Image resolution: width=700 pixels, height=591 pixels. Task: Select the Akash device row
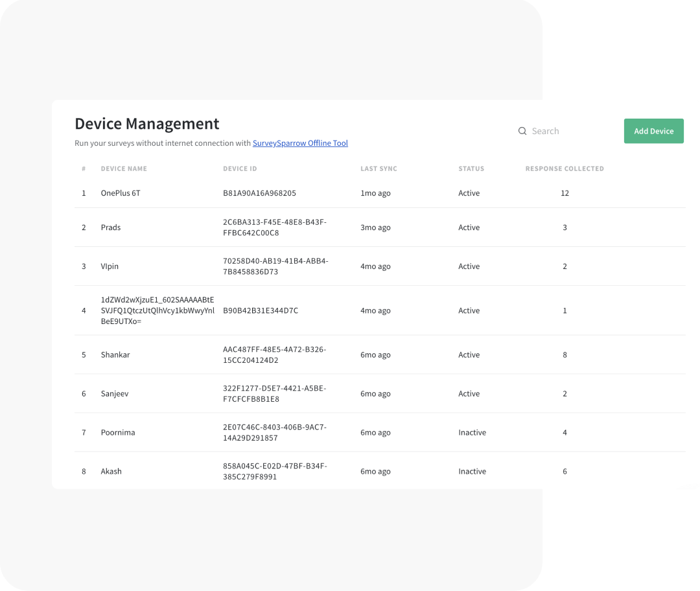(x=111, y=471)
